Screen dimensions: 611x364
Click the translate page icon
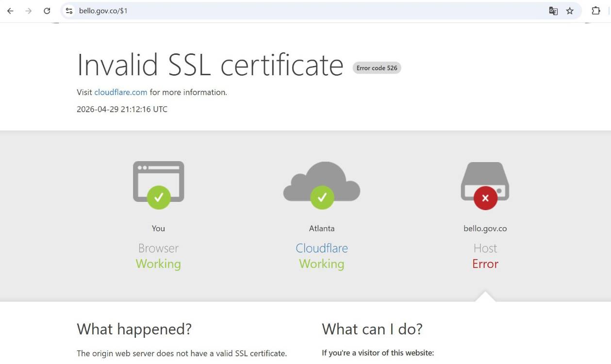[553, 11]
